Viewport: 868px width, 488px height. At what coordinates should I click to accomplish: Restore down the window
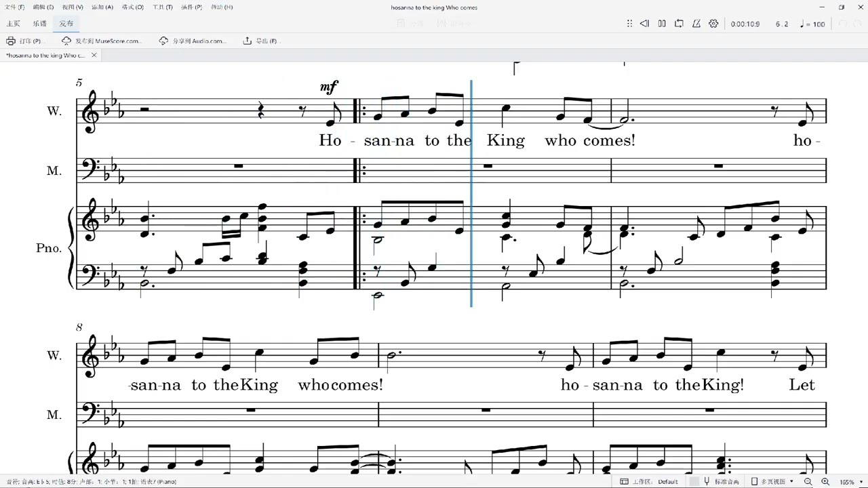(842, 7)
